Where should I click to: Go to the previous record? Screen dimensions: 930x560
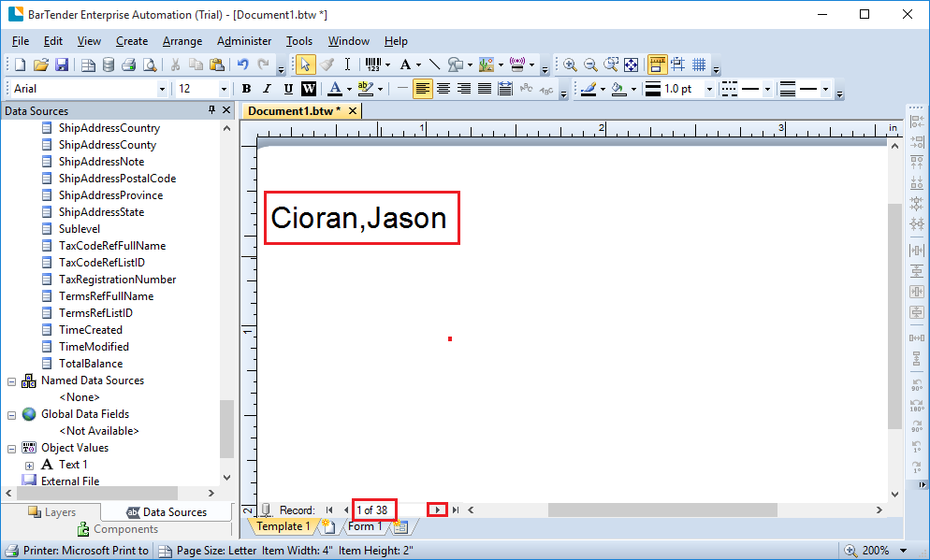346,510
